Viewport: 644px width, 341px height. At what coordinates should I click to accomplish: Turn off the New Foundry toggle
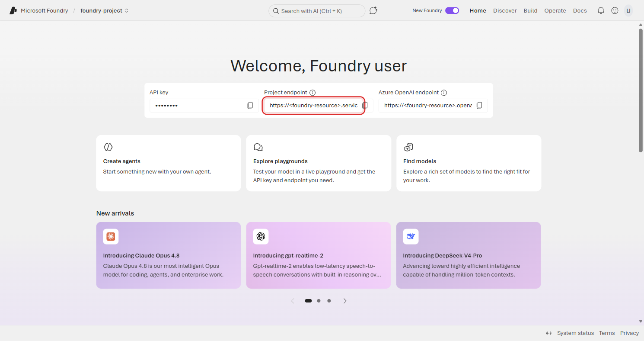pyautogui.click(x=452, y=10)
